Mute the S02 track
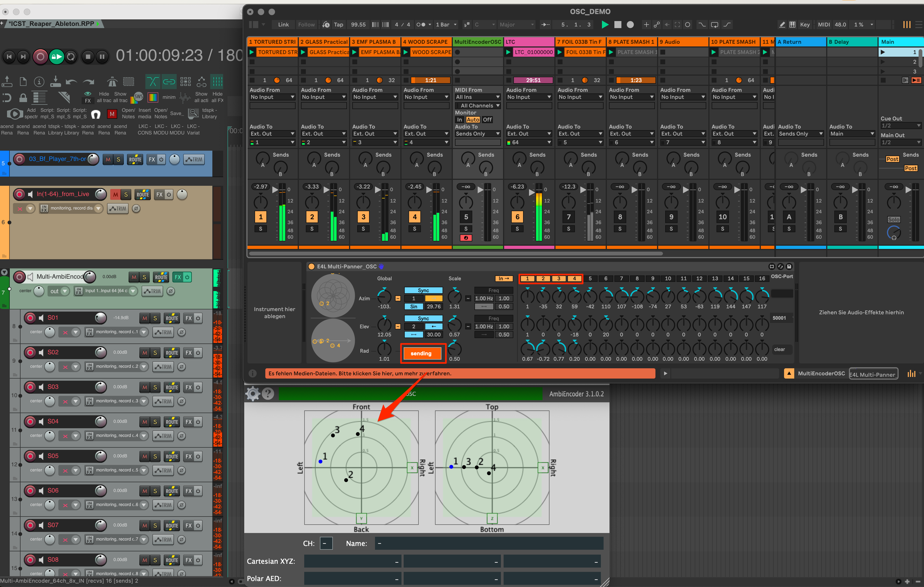Viewport: 924px width, 587px height. [x=145, y=353]
